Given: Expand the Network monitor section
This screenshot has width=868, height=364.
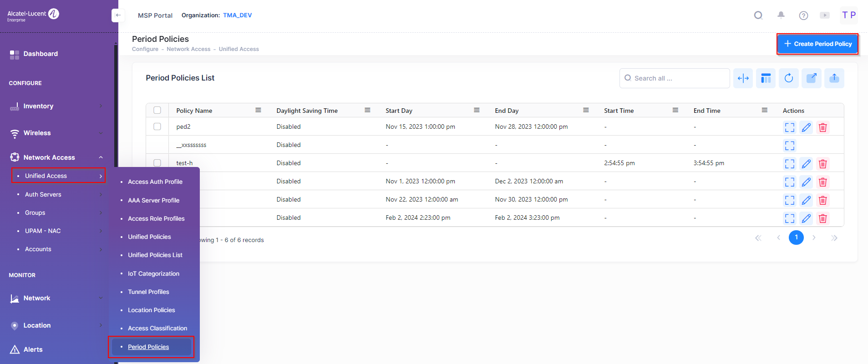Looking at the screenshot, I should [x=56, y=298].
